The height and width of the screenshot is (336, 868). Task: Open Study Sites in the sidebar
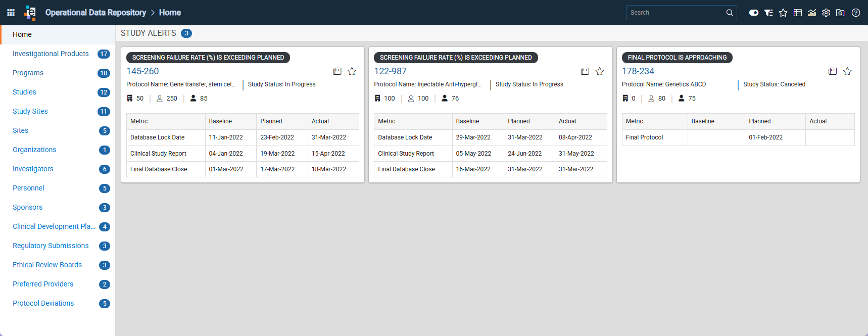(x=30, y=111)
